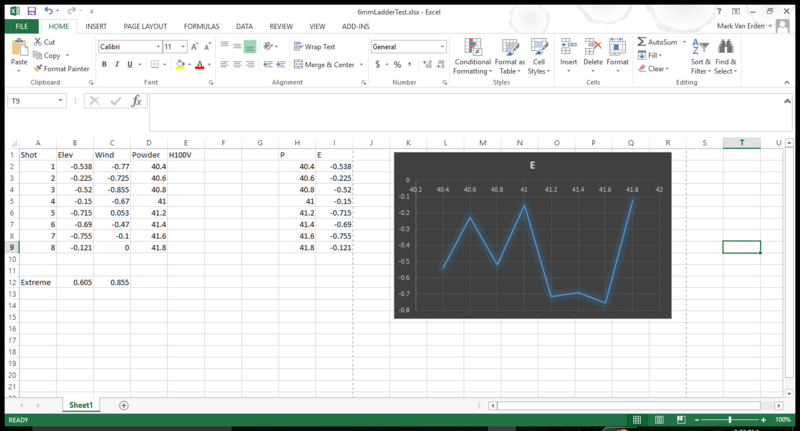
Task: Open the FILE backstage menu
Action: [x=21, y=26]
